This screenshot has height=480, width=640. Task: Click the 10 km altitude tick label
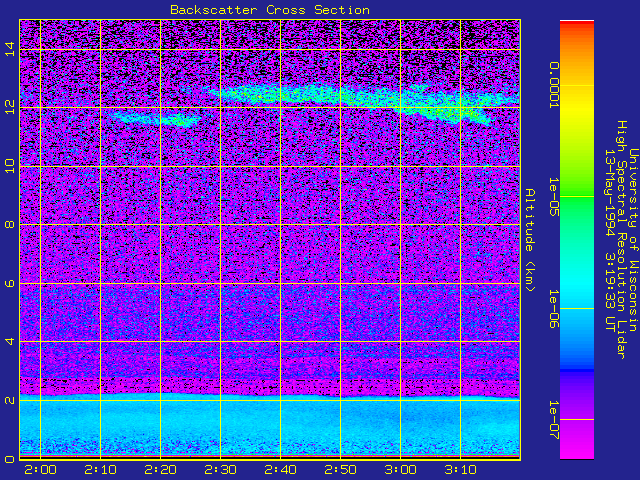tap(10, 166)
